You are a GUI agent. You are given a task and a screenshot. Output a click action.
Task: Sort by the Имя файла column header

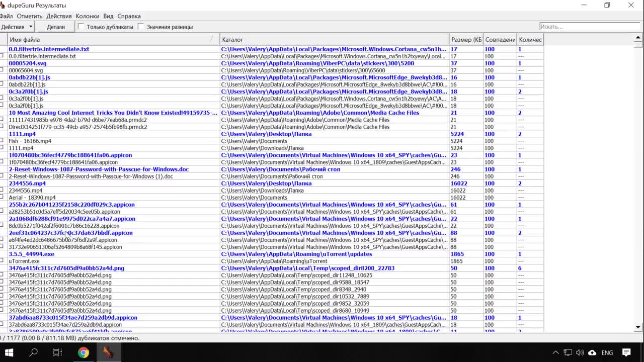[x=114, y=40]
